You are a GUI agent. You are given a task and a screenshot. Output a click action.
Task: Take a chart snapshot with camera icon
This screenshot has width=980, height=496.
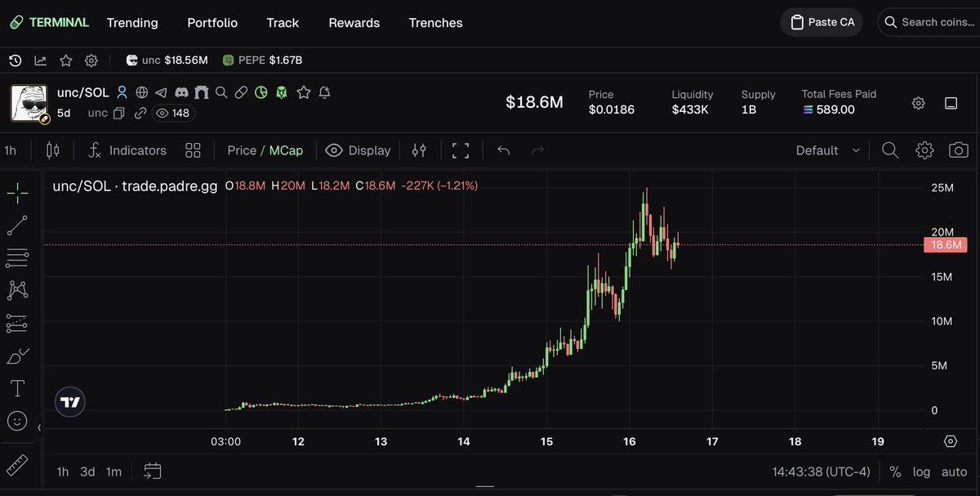point(959,150)
